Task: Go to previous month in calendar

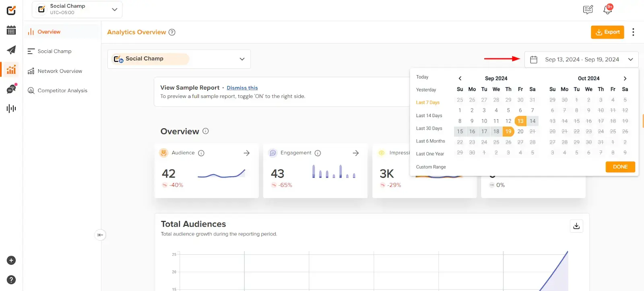Action: [460, 78]
